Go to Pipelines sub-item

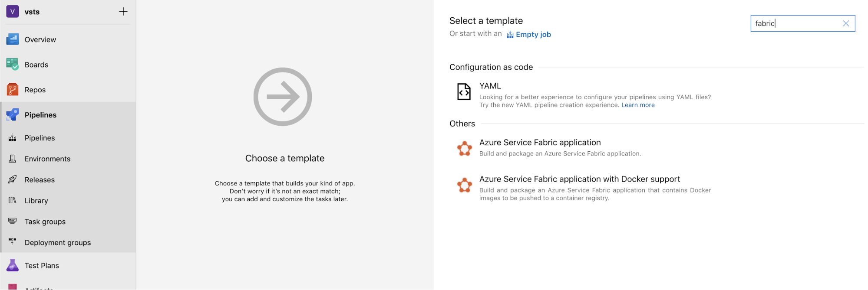tap(40, 138)
